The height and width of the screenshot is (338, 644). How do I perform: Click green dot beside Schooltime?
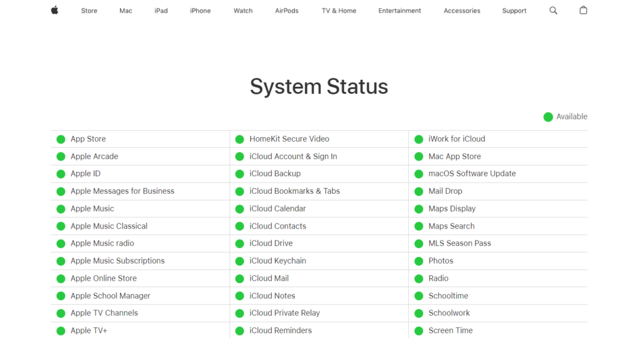[x=418, y=296]
